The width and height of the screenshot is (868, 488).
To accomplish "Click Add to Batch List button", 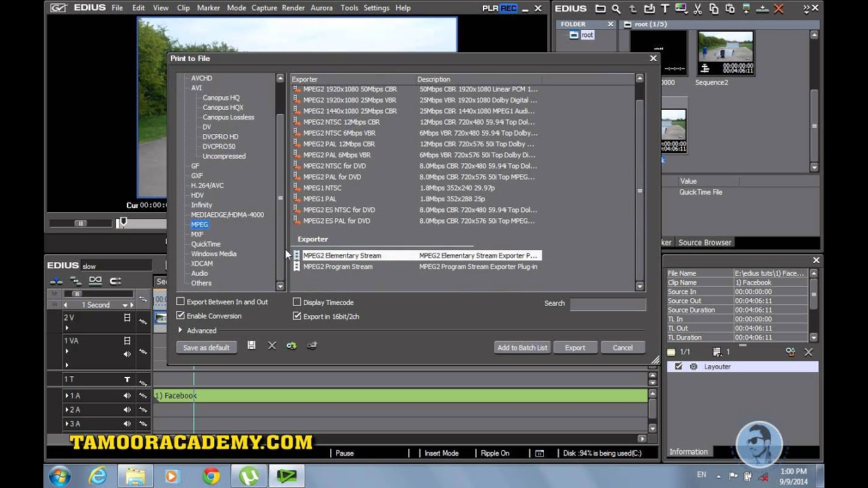I will 522,348.
